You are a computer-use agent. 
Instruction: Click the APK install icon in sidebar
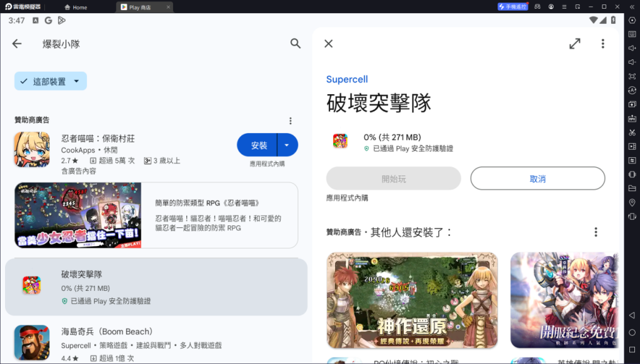click(x=632, y=118)
